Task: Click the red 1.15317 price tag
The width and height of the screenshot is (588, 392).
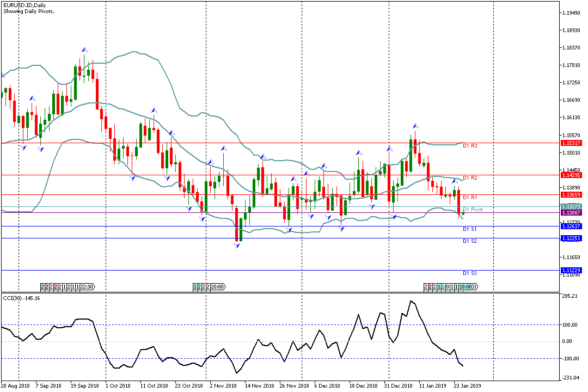Action: click(572, 143)
